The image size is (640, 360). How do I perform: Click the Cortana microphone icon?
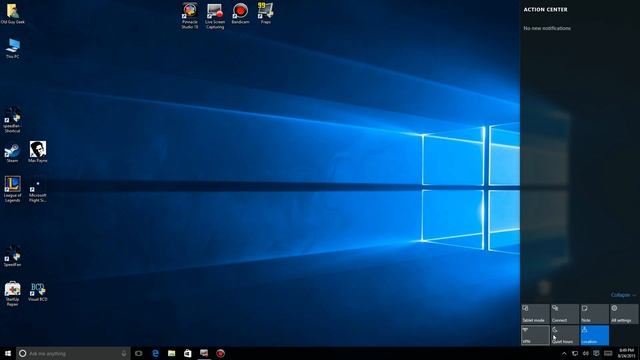pyautogui.click(x=124, y=353)
